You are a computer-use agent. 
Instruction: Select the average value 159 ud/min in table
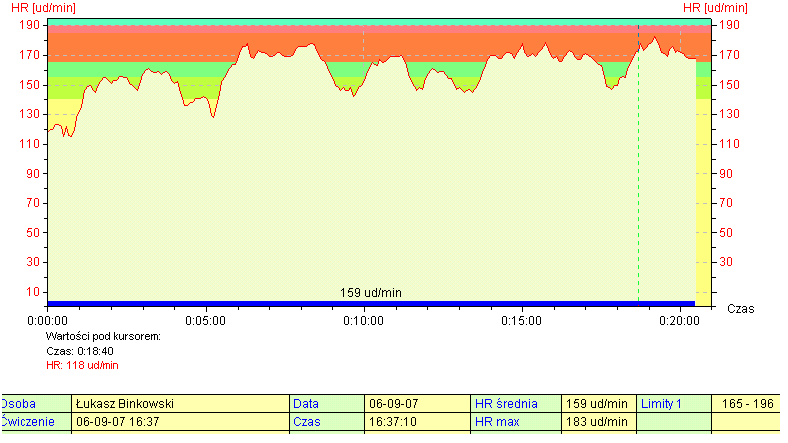[x=599, y=404]
